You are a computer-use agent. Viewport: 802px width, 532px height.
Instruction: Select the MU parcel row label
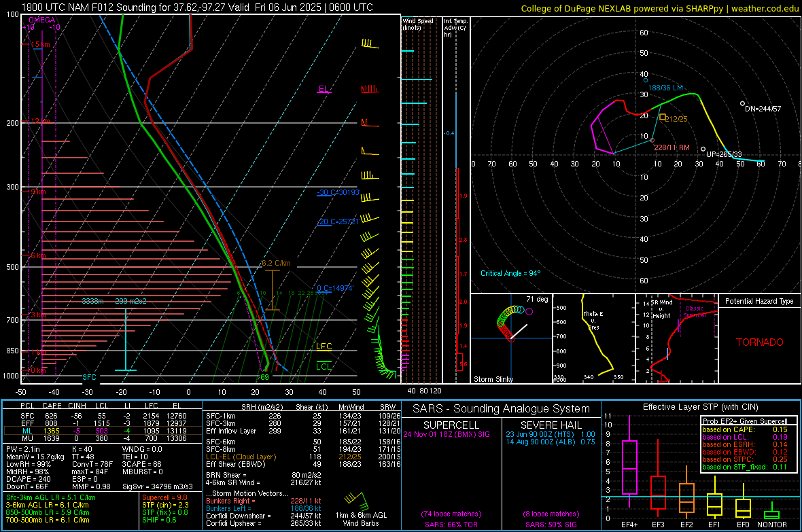[27, 438]
